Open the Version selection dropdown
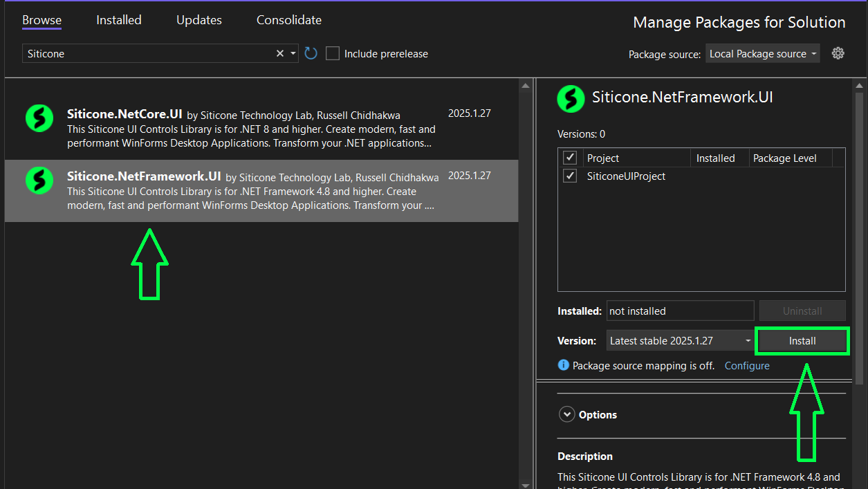Screen dimensions: 868x489 680,340
